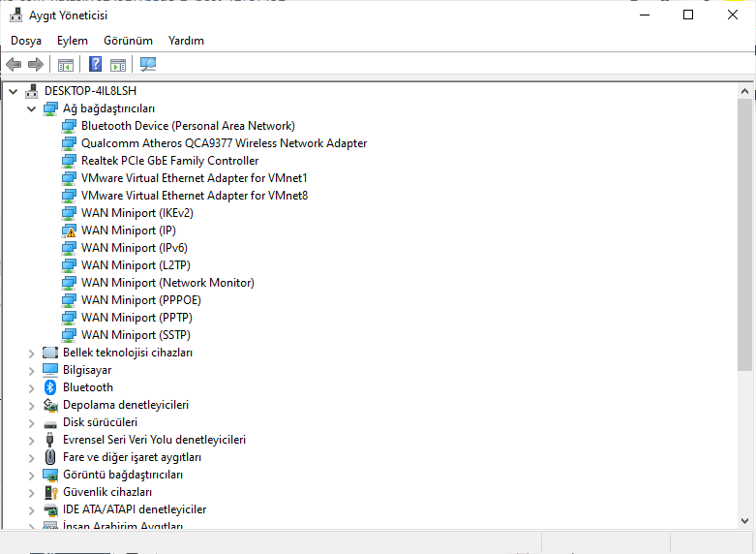Click the Evrensel Seri Veri Yolu USB icon
This screenshot has width=756, height=554.
click(x=49, y=440)
